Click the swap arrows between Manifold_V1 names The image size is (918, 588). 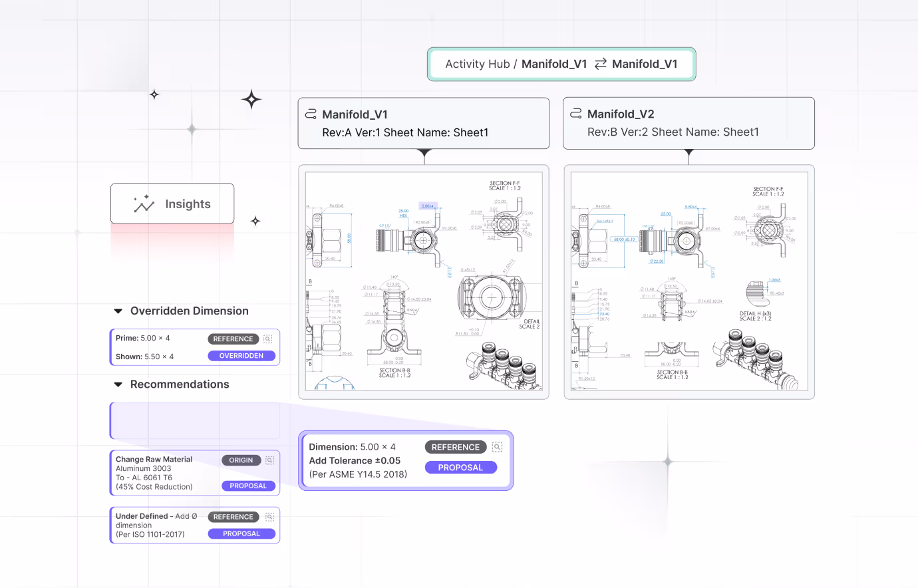599,64
